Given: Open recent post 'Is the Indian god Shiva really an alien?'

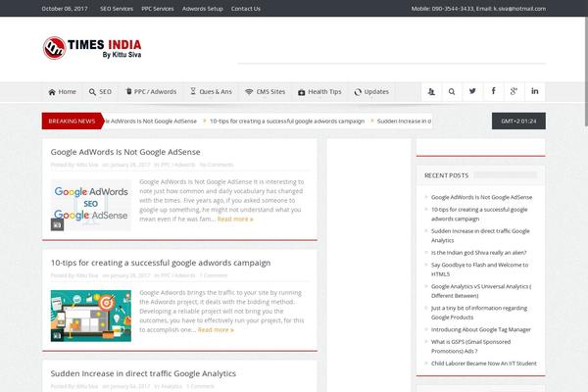Looking at the screenshot, I should (x=479, y=253).
